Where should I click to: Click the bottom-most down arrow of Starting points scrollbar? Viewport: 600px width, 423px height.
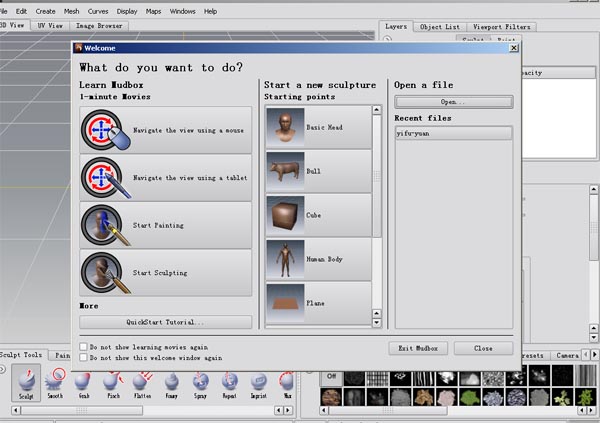377,323
